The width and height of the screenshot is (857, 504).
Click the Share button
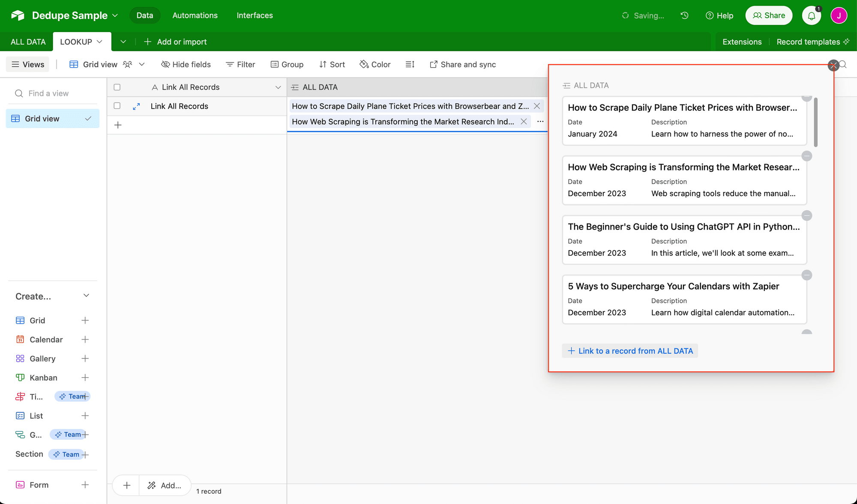[769, 15]
